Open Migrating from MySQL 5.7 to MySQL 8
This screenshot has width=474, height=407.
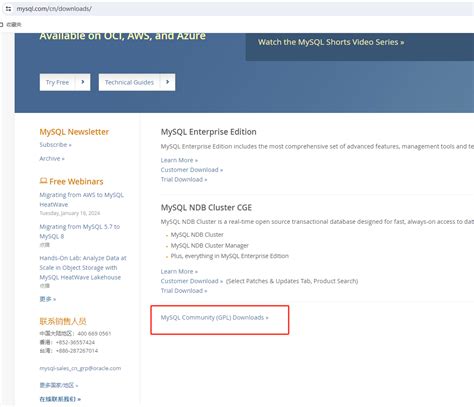click(x=80, y=231)
